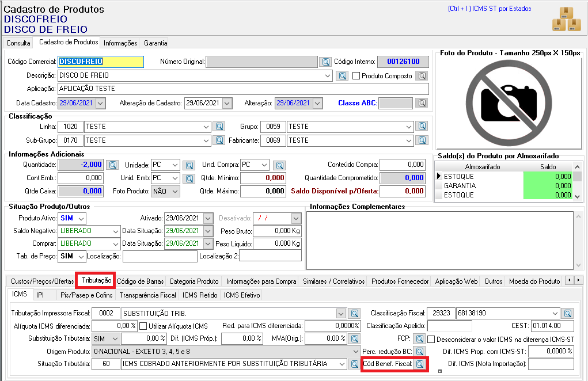Click FCP lookup icon
Image resolution: width=588 pixels, height=381 pixels.
coord(420,339)
